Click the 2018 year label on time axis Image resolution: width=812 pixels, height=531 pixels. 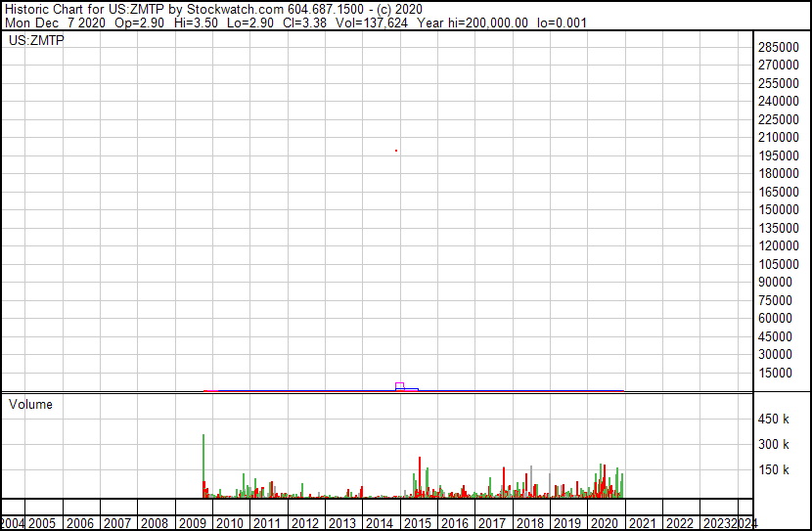pos(530,523)
